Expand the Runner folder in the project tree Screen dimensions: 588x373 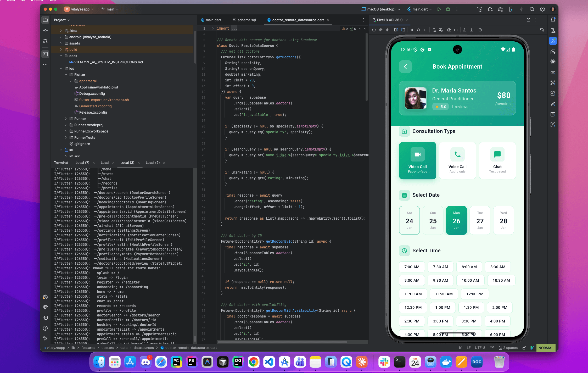66,119
